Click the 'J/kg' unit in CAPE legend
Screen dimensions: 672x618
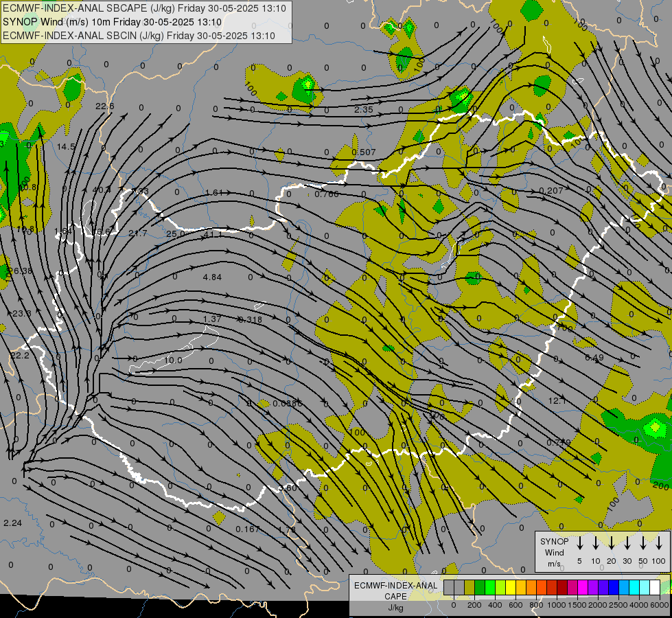click(395, 608)
